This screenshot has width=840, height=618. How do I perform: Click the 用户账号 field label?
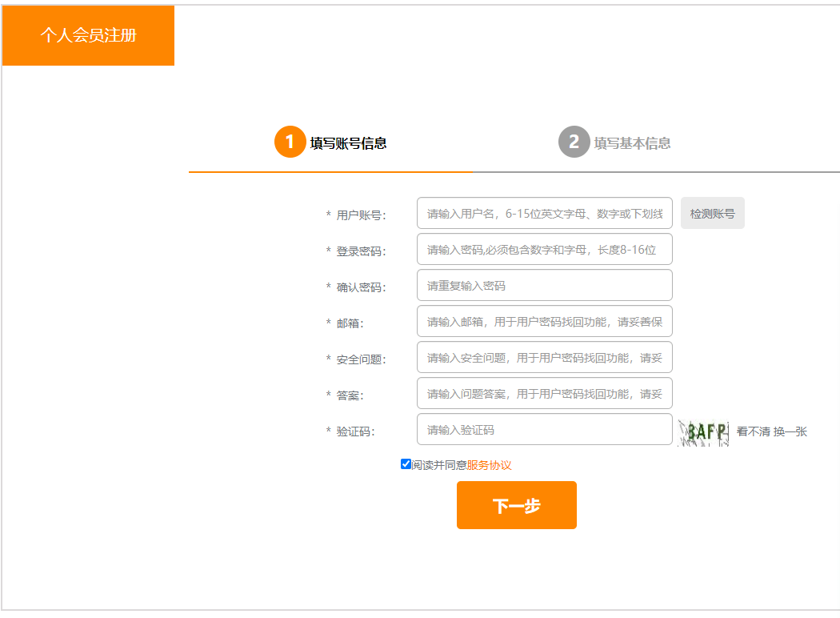click(x=361, y=215)
